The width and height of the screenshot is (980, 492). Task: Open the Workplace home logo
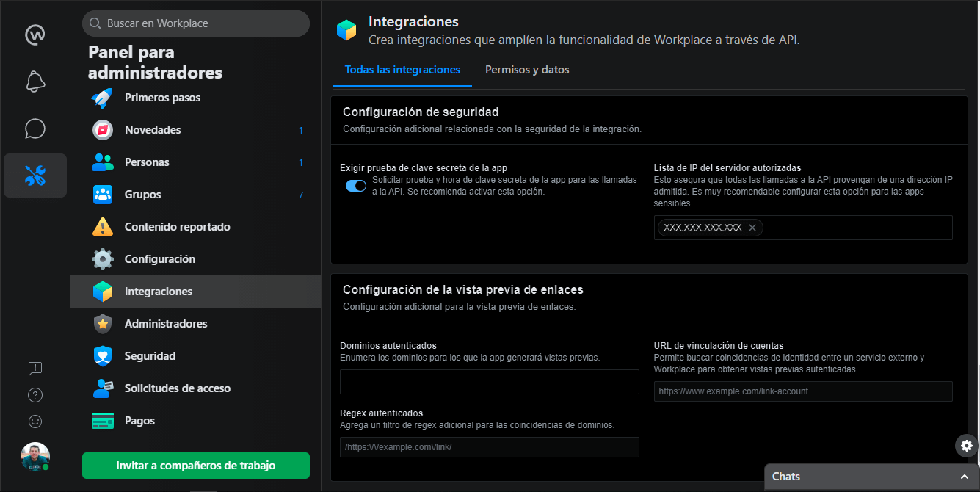tap(35, 35)
